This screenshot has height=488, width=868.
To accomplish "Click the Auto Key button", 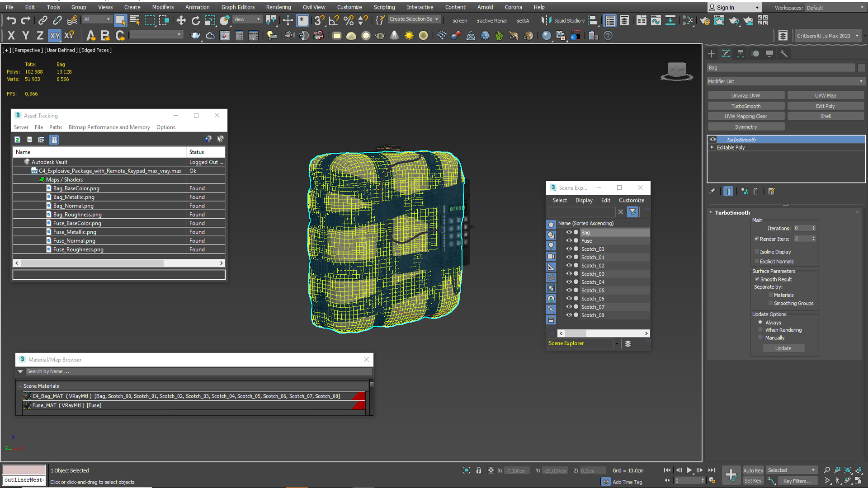I will tap(753, 470).
